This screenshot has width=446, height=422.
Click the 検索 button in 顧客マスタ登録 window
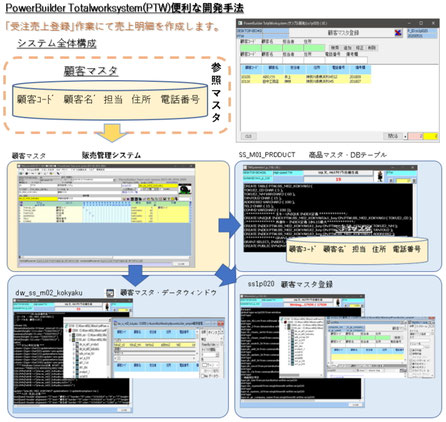click(x=335, y=48)
